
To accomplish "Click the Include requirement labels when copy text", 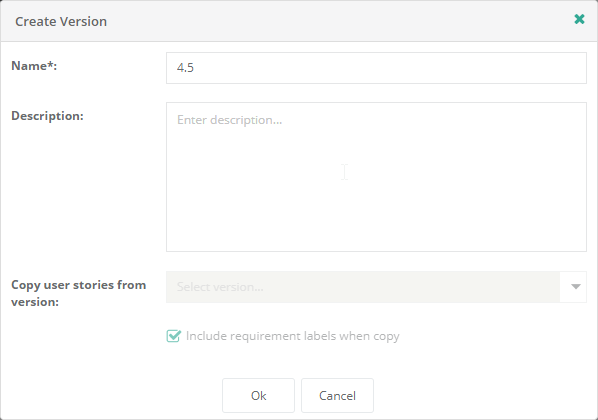I will pos(293,336).
